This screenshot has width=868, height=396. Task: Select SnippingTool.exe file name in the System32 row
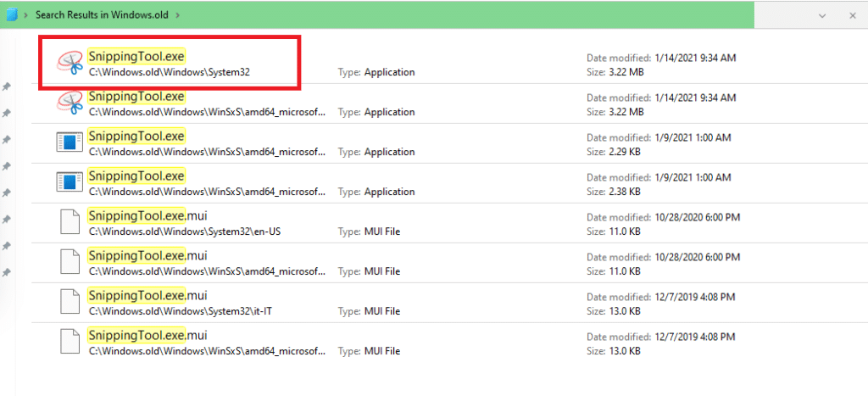coord(136,56)
